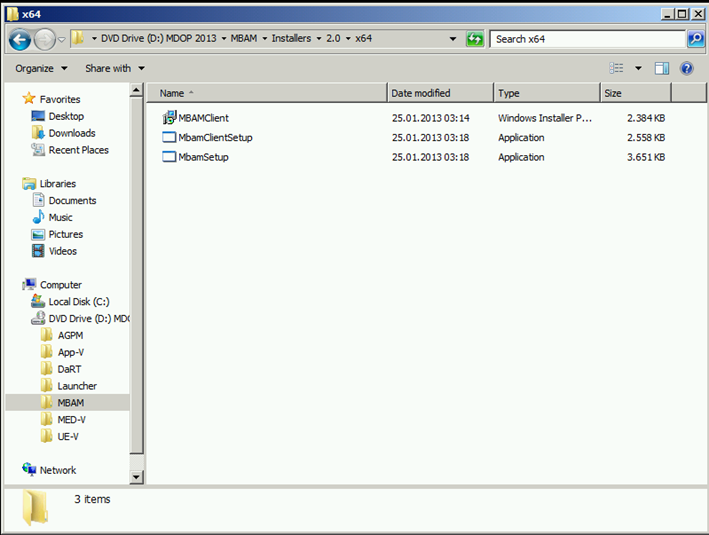
Task: Open Launcher folder in tree
Action: click(x=77, y=386)
